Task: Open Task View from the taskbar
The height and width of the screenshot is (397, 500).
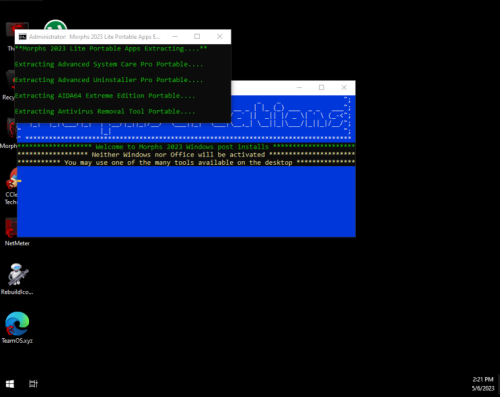Action: tap(33, 384)
